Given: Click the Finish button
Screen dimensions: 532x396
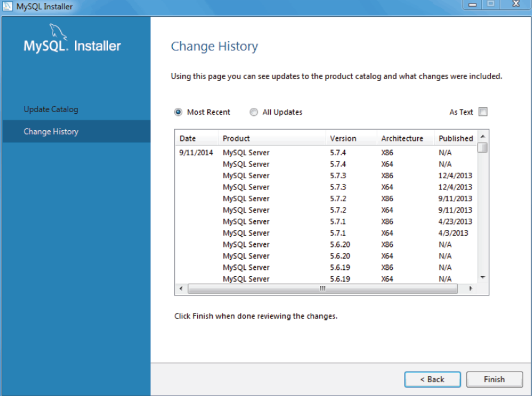Looking at the screenshot, I should coord(495,379).
